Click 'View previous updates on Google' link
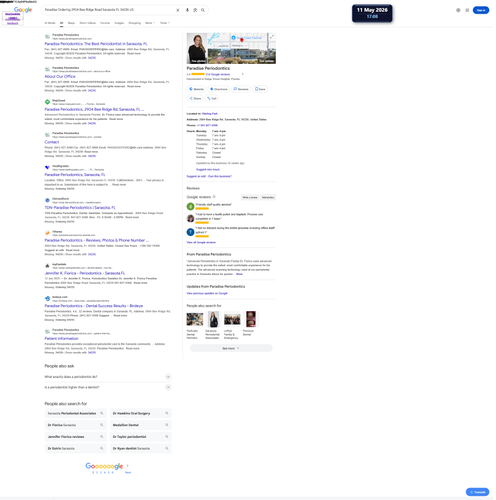This screenshot has width=496, height=500. click(x=207, y=293)
